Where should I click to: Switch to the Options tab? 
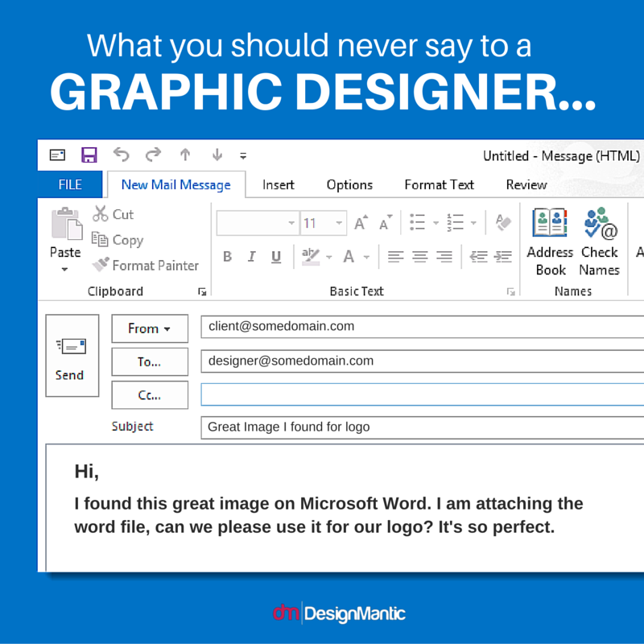click(x=349, y=185)
